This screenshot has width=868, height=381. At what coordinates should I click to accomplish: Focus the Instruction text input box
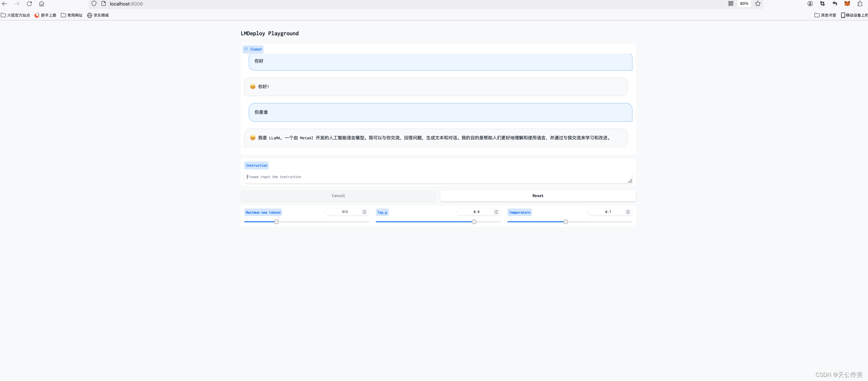438,177
